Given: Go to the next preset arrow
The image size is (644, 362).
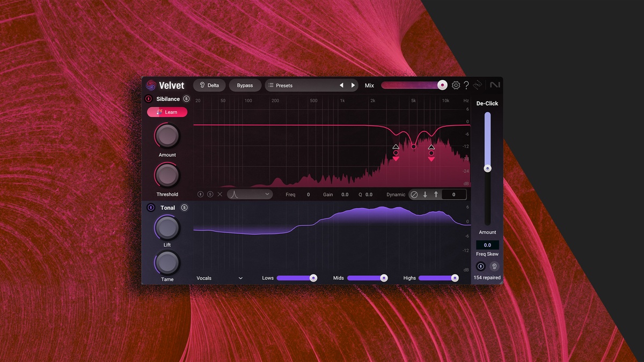Looking at the screenshot, I should [353, 85].
